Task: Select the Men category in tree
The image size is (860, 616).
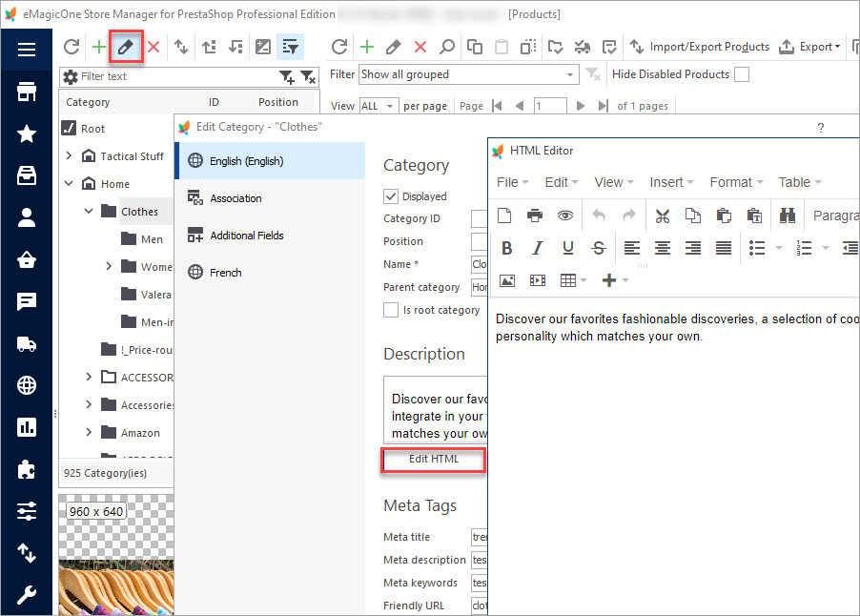Action: coord(152,239)
